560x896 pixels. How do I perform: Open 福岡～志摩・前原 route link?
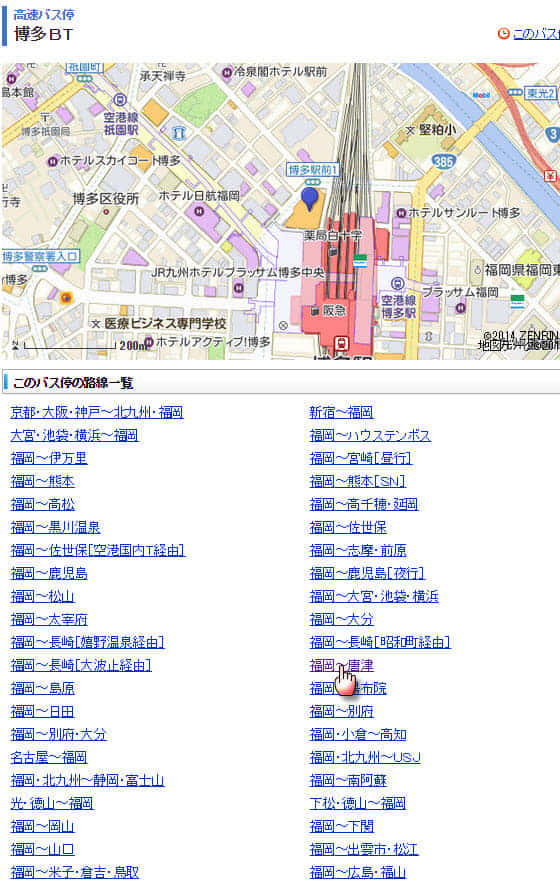click(358, 550)
